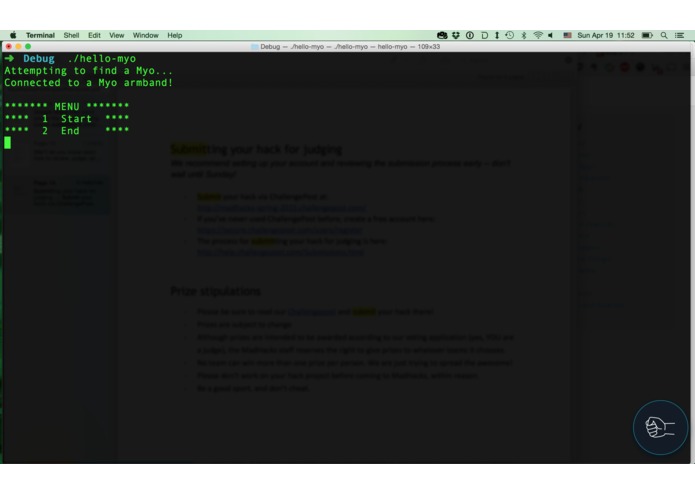The width and height of the screenshot is (695, 494).
Task: Click the up-down arrow menu bar icon
Action: tap(497, 35)
